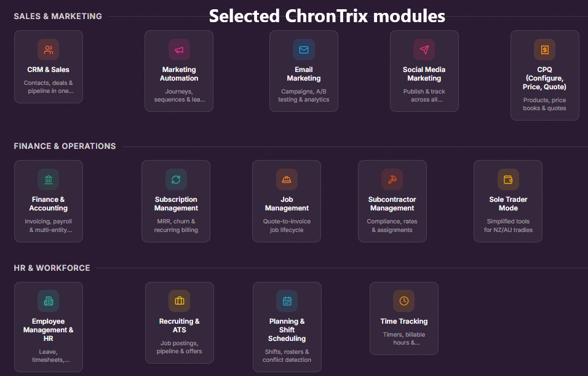Click the Sole Trader Mode wallet icon
Image resolution: width=588 pixels, height=376 pixels.
coord(508,179)
